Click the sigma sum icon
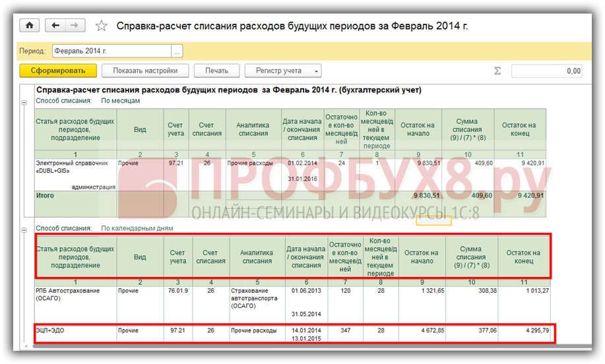The width and height of the screenshot is (605, 364). [497, 71]
